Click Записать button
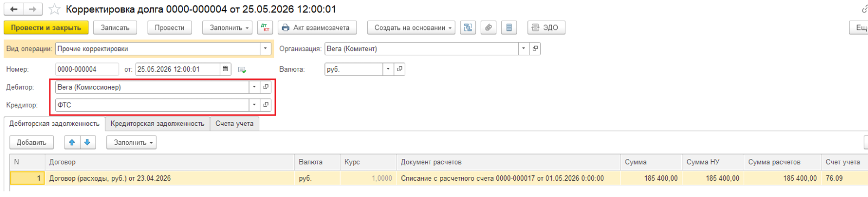Viewport: 868px width, 197px height. (x=115, y=28)
